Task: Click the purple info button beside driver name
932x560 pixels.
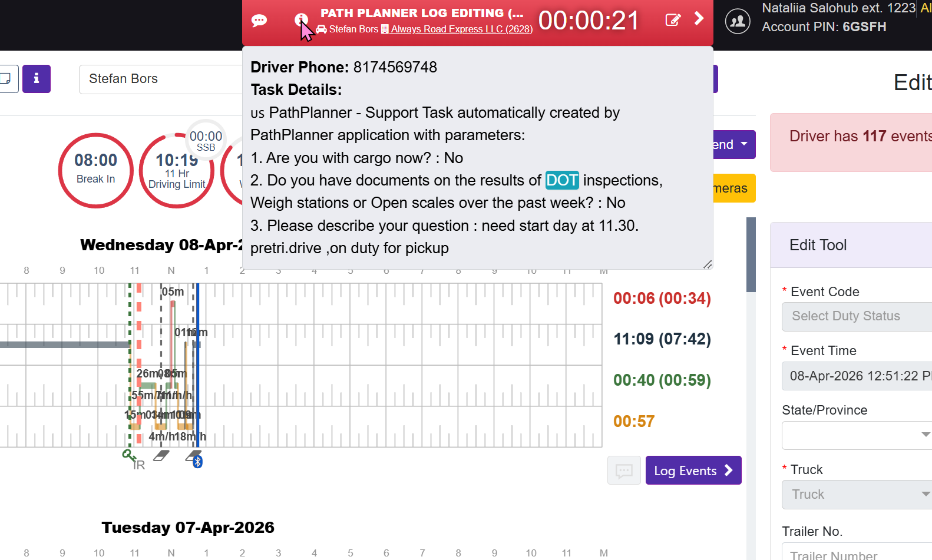Action: 37,79
